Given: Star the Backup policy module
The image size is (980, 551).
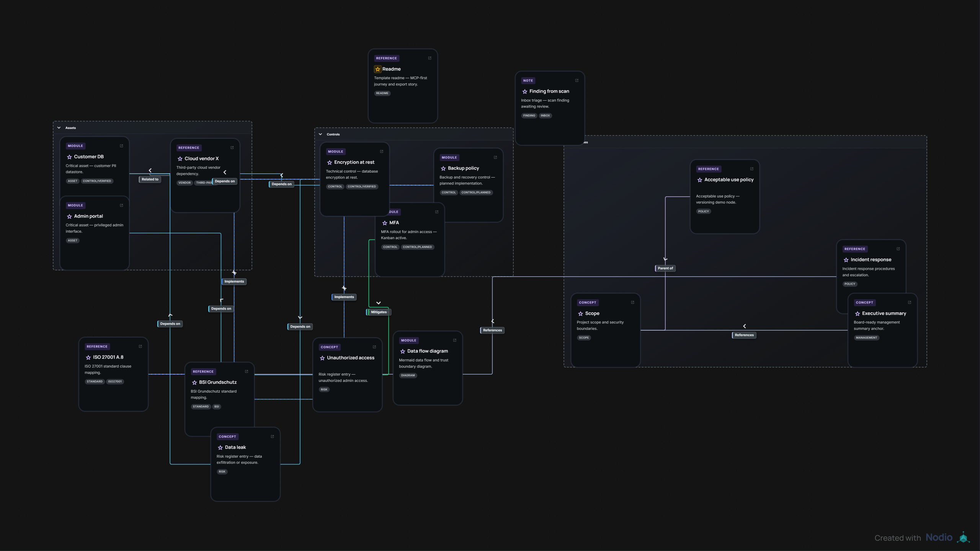Looking at the screenshot, I should coord(443,168).
